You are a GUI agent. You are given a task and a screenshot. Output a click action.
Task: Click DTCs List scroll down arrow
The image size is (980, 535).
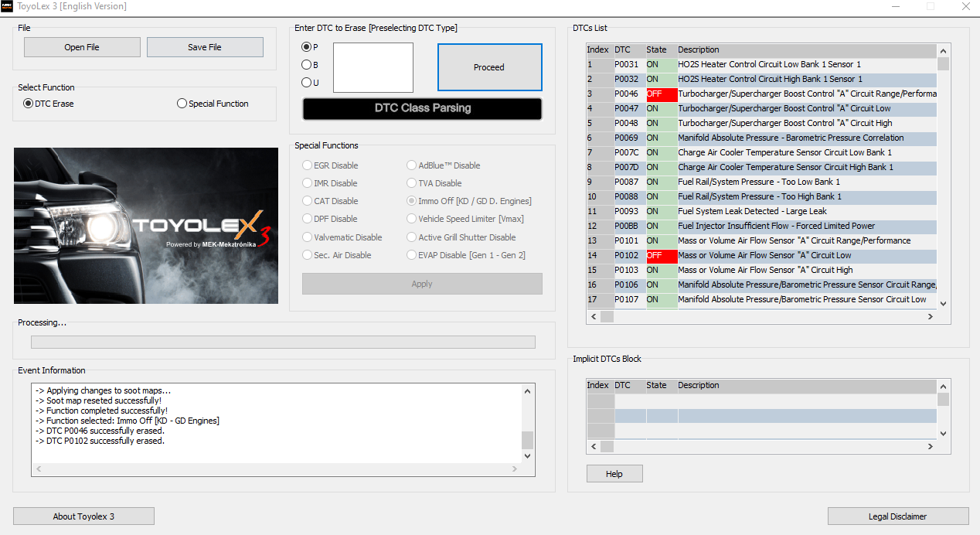(943, 303)
